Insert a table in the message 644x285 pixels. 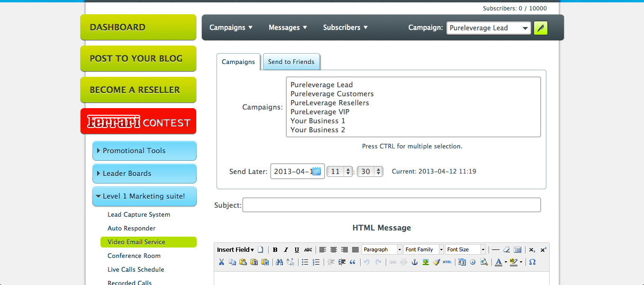[x=517, y=249]
